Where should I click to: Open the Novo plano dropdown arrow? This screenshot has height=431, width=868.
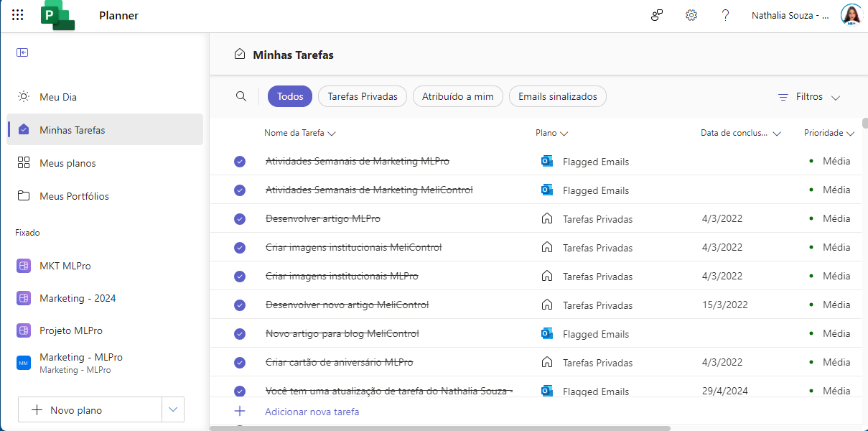click(x=172, y=409)
